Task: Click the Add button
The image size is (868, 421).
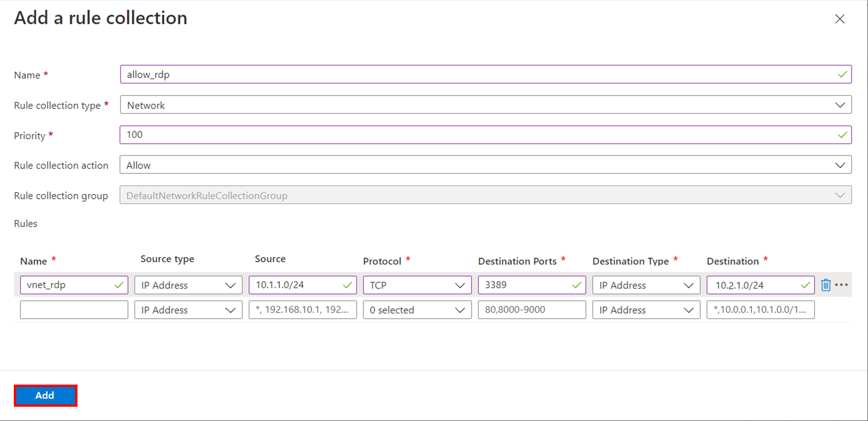Action: point(45,395)
